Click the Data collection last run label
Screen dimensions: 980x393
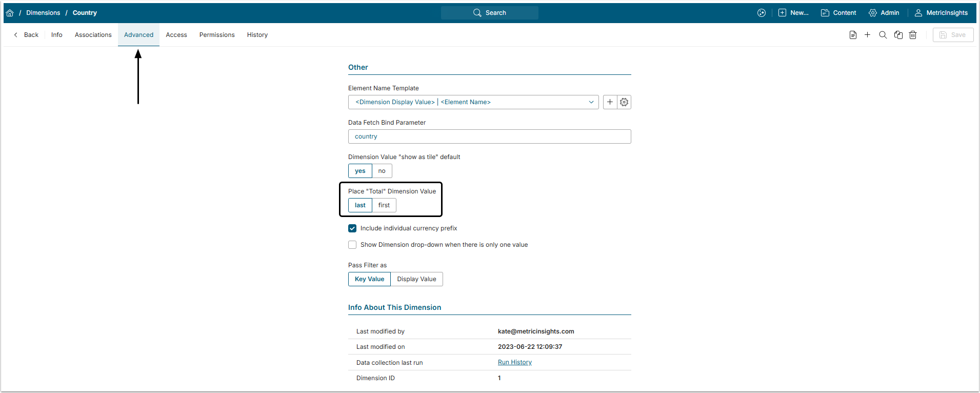[x=389, y=363]
